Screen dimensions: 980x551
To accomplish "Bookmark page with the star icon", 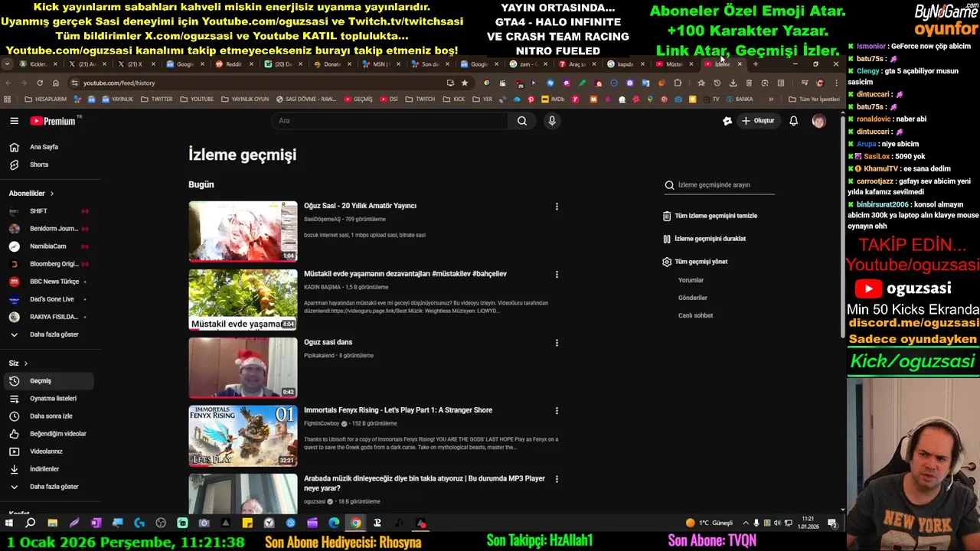I will coord(464,83).
